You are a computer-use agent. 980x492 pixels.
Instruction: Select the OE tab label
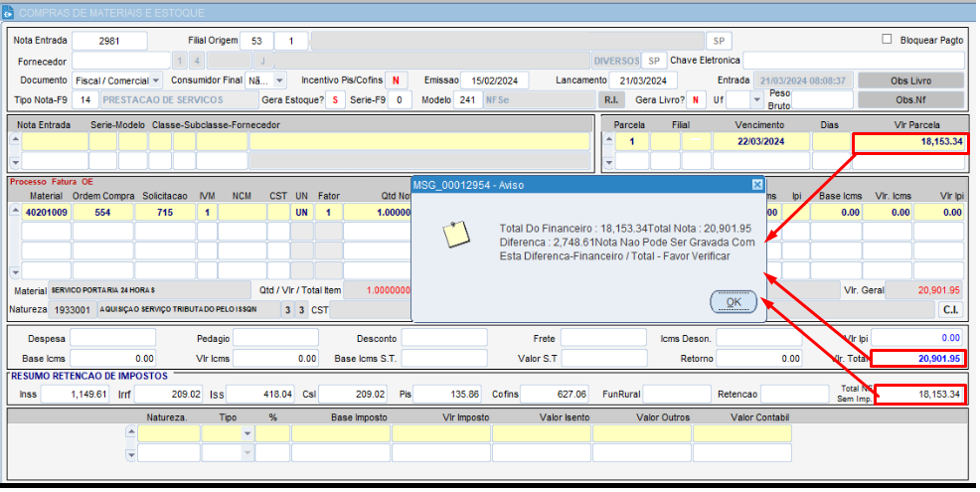click(86, 182)
